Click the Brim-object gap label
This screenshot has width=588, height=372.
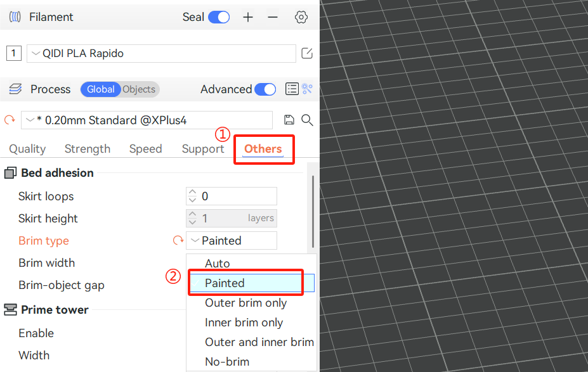click(62, 285)
